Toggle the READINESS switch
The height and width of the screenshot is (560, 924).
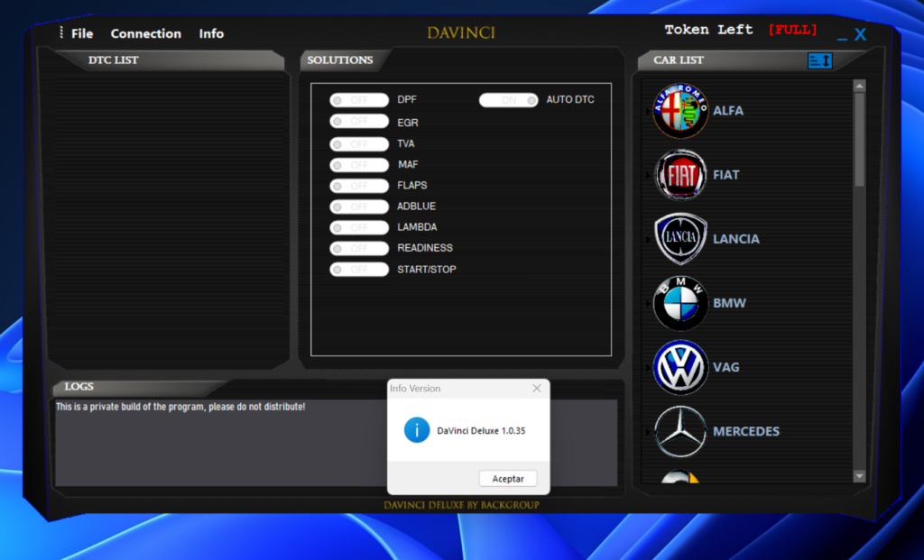[359, 249]
